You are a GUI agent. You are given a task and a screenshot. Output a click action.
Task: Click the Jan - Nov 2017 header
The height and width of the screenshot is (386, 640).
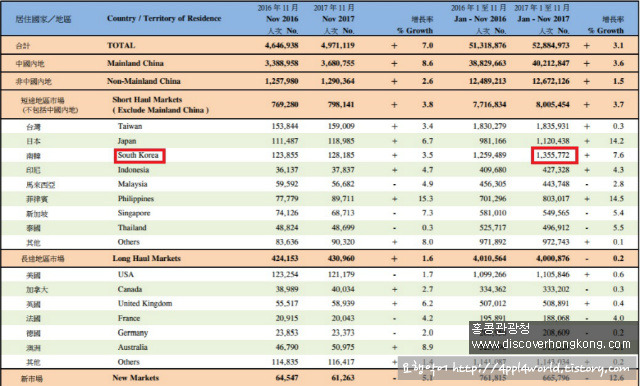[543, 19]
